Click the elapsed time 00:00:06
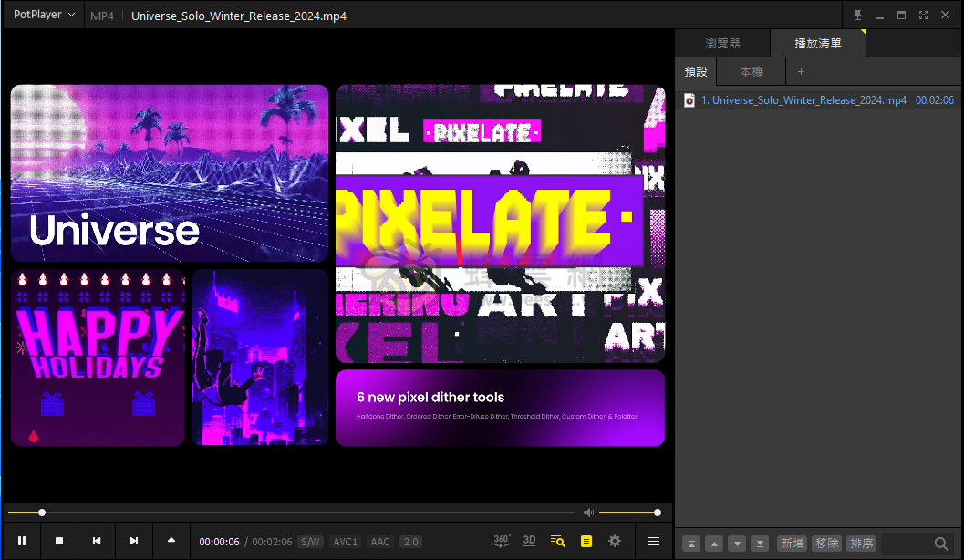Viewport: 964px width, 560px height. pos(219,542)
